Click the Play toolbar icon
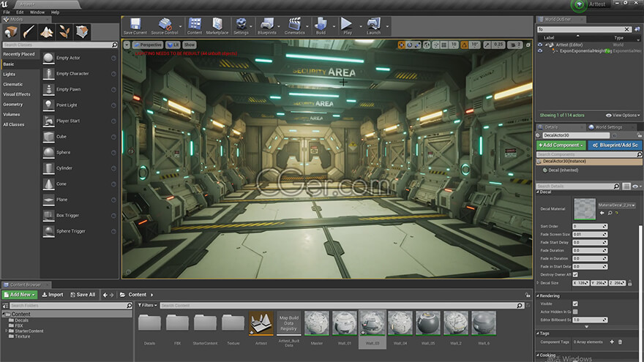Screen dimensions: 644x362 click(x=347, y=26)
